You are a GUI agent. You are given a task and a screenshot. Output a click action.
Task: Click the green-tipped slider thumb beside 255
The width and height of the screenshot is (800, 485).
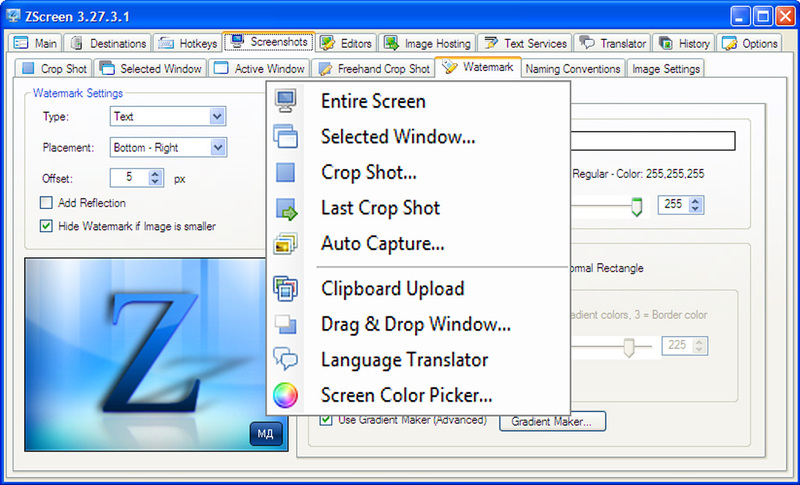click(x=636, y=207)
